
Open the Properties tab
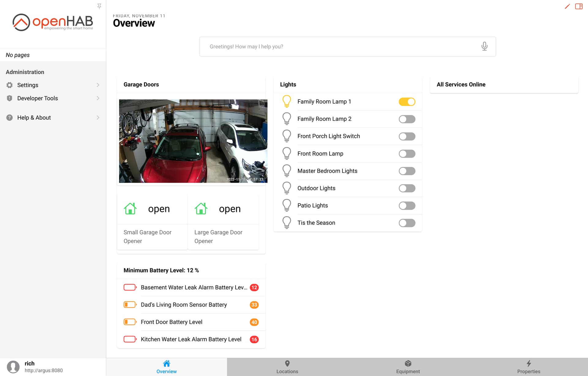[529, 367]
